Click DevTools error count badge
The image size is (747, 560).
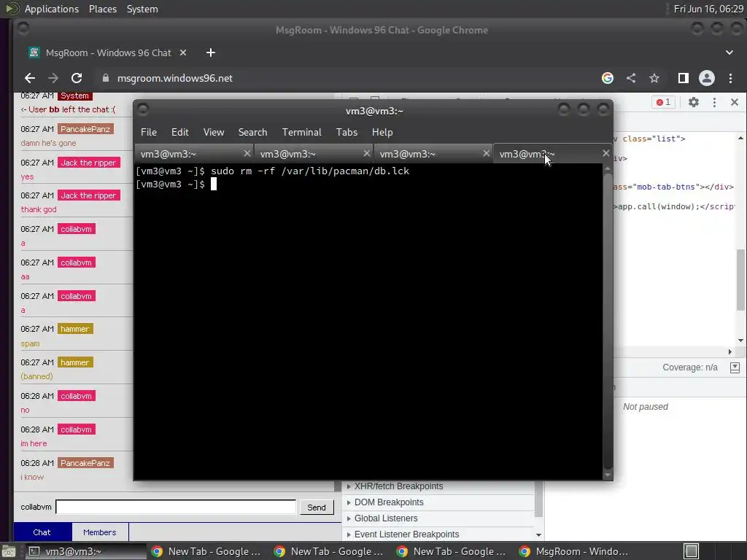(663, 102)
